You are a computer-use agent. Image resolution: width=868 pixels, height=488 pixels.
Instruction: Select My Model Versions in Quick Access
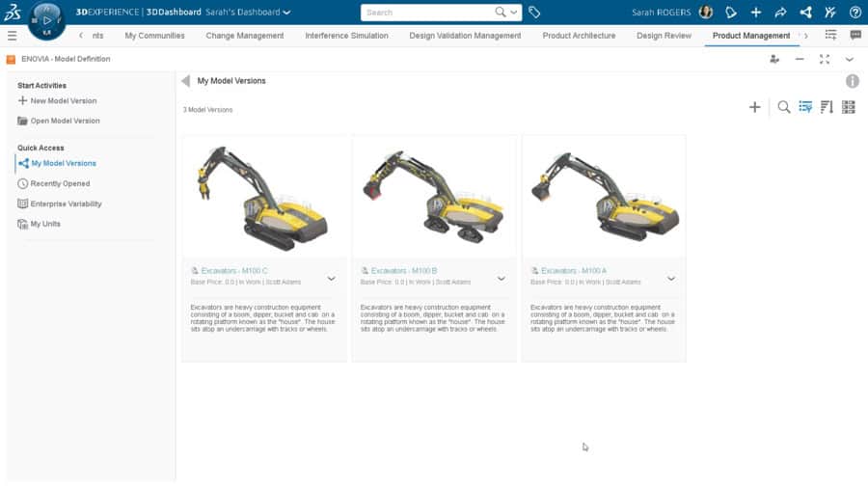[x=57, y=163]
